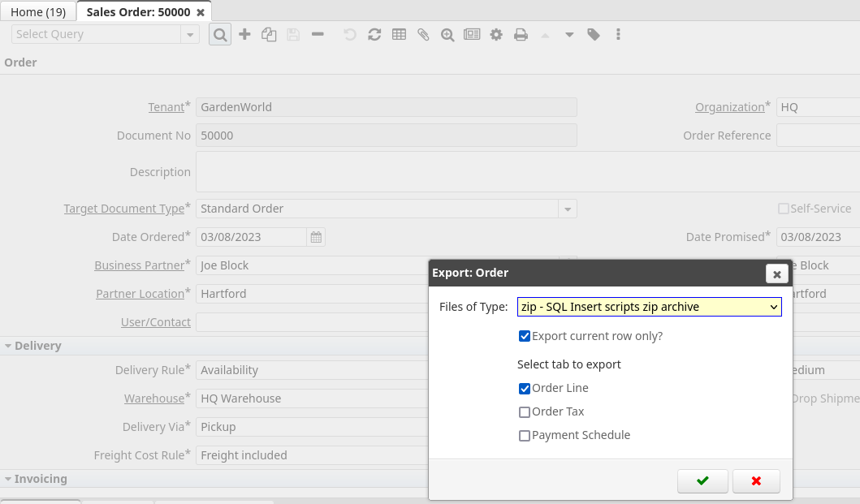Enable the Order Tax checkbox
Image resolution: width=860 pixels, height=504 pixels.
(x=525, y=411)
